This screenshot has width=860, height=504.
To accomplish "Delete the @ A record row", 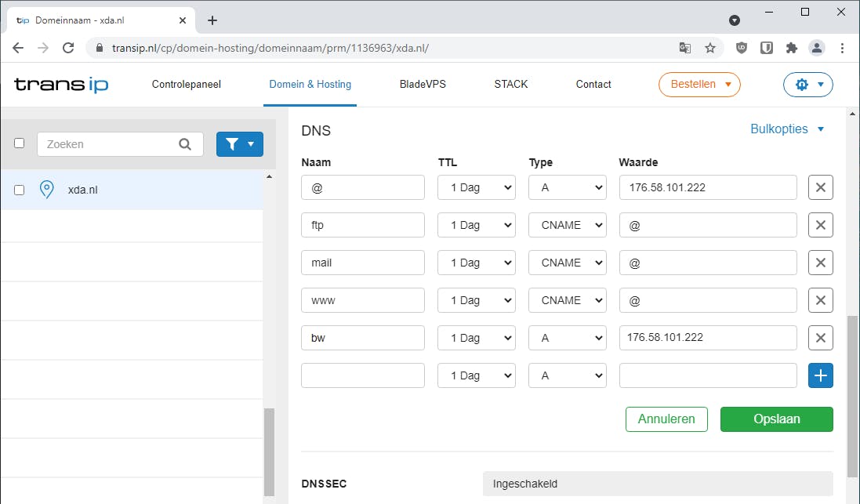I will 821,187.
